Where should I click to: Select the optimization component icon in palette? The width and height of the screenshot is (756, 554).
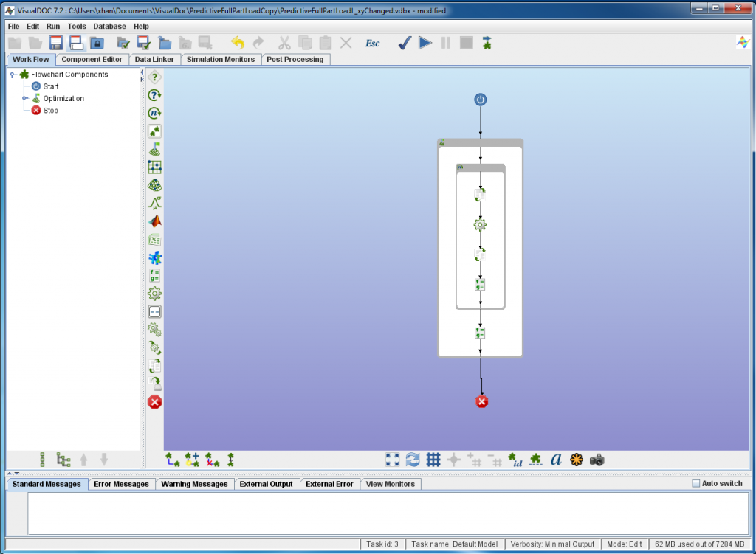pos(155,149)
